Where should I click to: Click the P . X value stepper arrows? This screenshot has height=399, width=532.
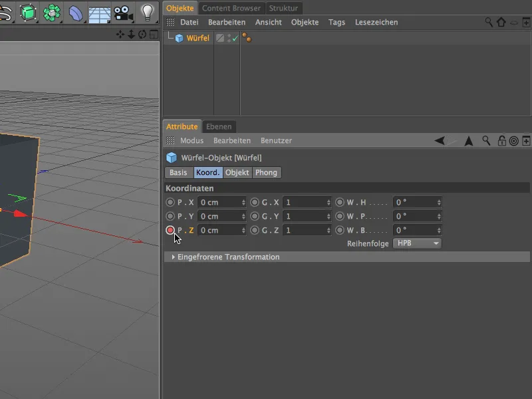point(243,203)
